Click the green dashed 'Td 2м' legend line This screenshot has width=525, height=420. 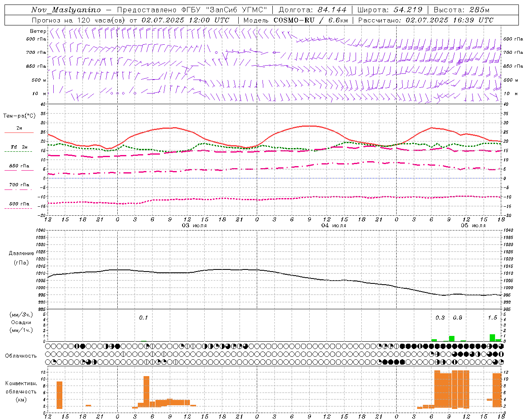coord(18,151)
